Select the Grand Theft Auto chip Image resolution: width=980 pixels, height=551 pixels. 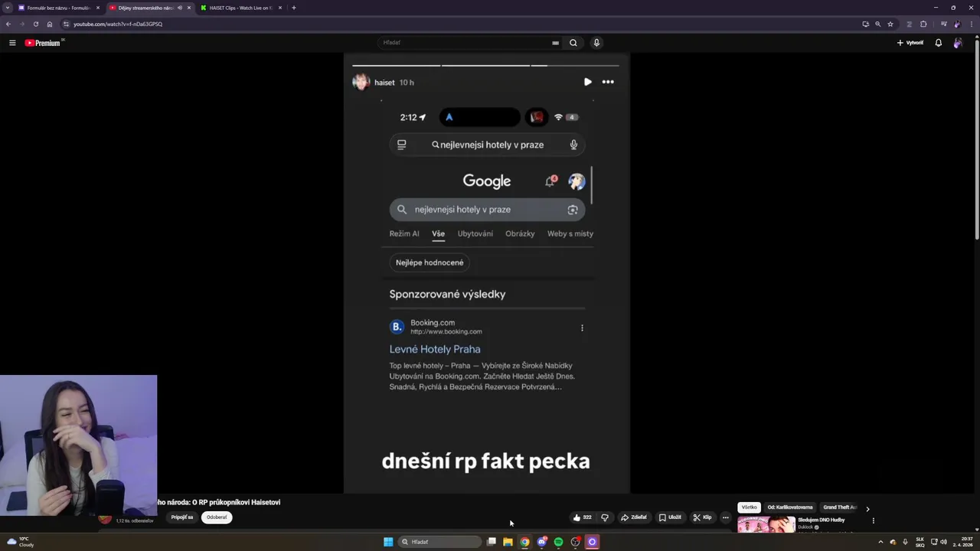click(839, 507)
